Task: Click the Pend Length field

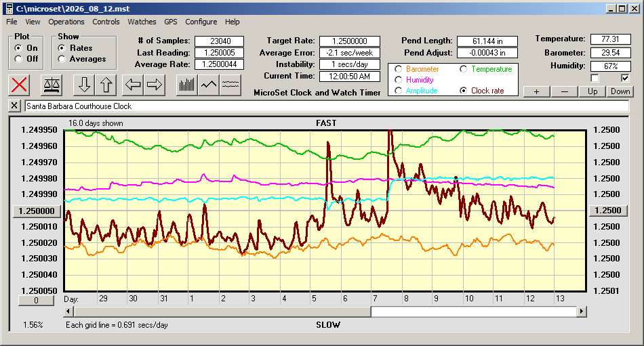Action: pos(487,41)
